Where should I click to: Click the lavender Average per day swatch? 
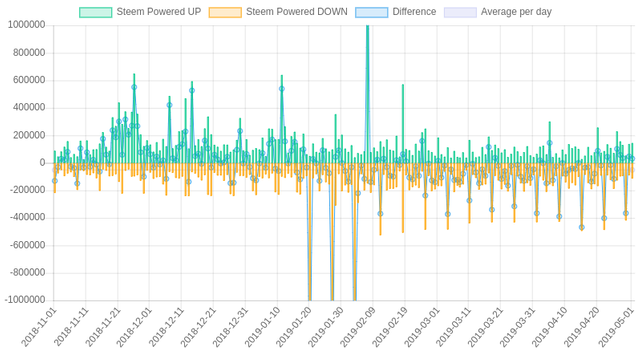tap(460, 12)
